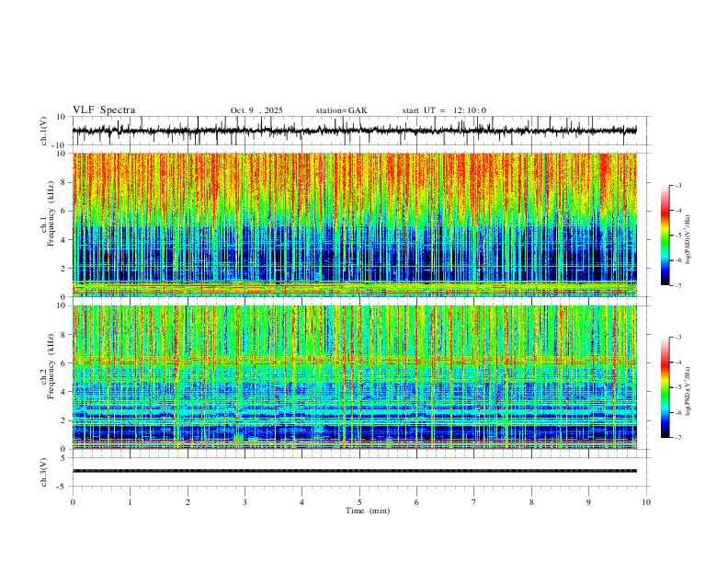This screenshot has height=563, width=728.
Task: Click the 'ch.1(V)' axis label
Action: 44,131
